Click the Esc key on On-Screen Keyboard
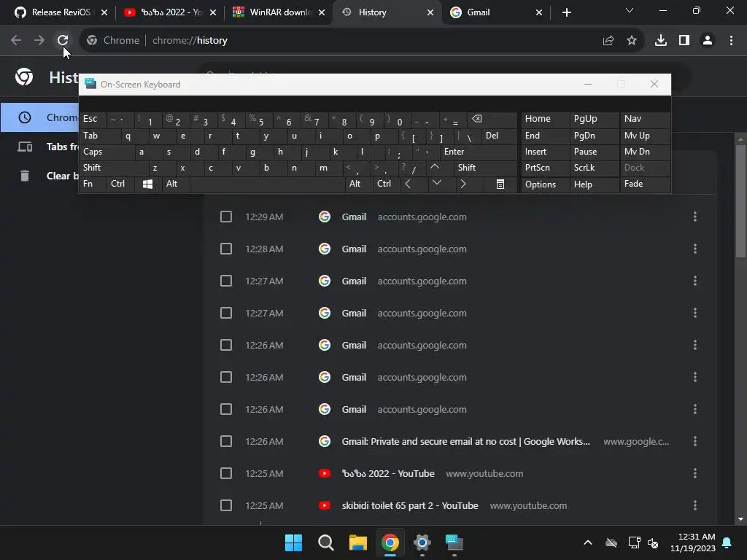Screen dimensions: 747x560 (93, 119)
